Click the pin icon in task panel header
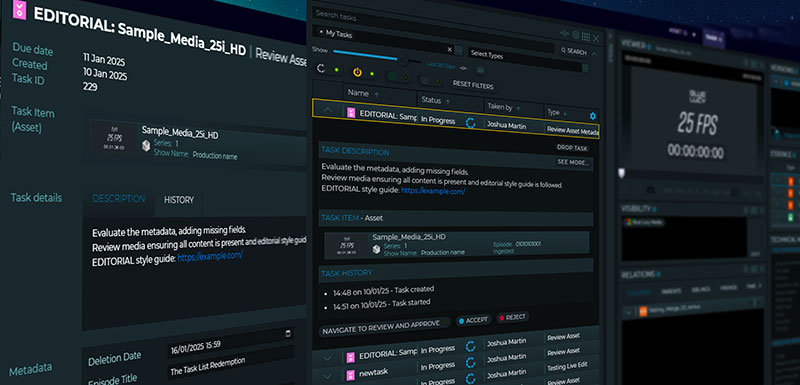 [x=564, y=34]
